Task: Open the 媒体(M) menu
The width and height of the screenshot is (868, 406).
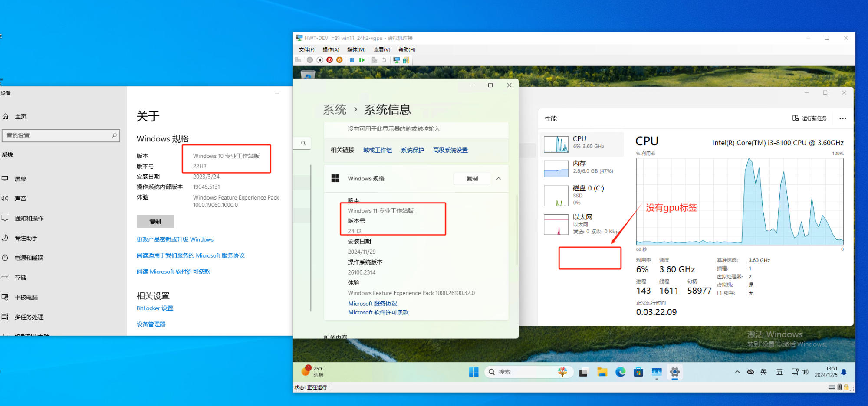Action: pos(356,49)
